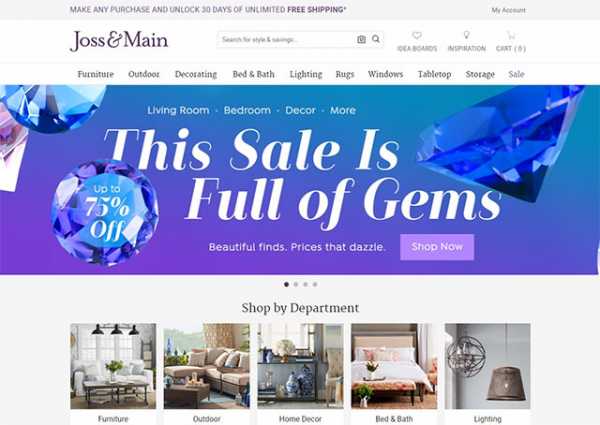Select the first carousel dot
The image size is (600, 425).
286,284
